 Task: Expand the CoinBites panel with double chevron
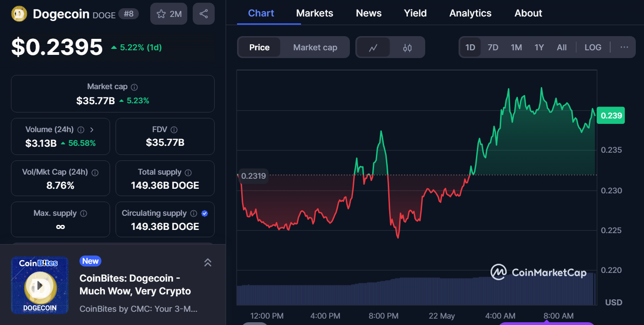click(207, 262)
